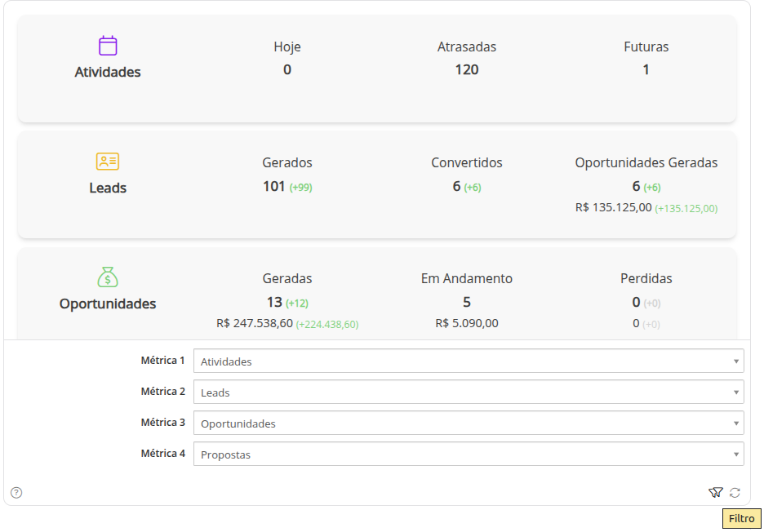Click the Atividades card title
Image resolution: width=764 pixels, height=532 pixels.
(x=108, y=72)
